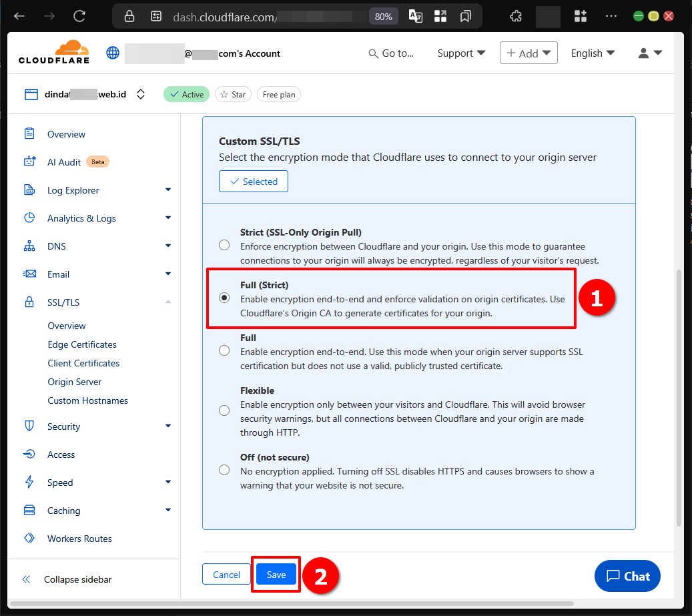Expand the Speed section arrow

click(x=168, y=482)
